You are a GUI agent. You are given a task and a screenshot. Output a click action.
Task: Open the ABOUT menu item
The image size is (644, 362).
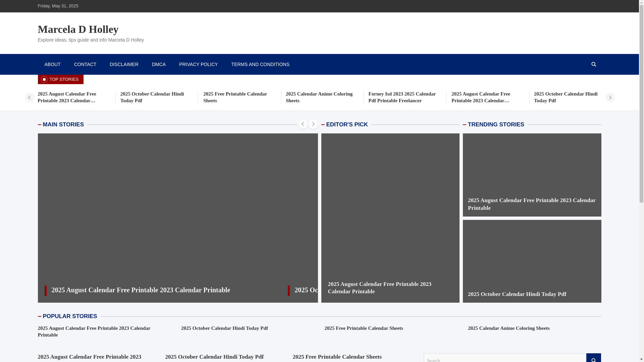point(52,64)
